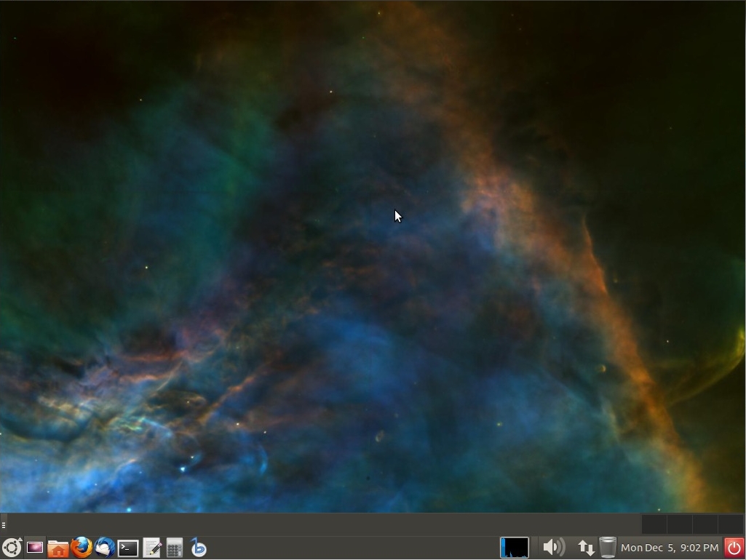Click the panel grip handle with lines

pos(4,525)
